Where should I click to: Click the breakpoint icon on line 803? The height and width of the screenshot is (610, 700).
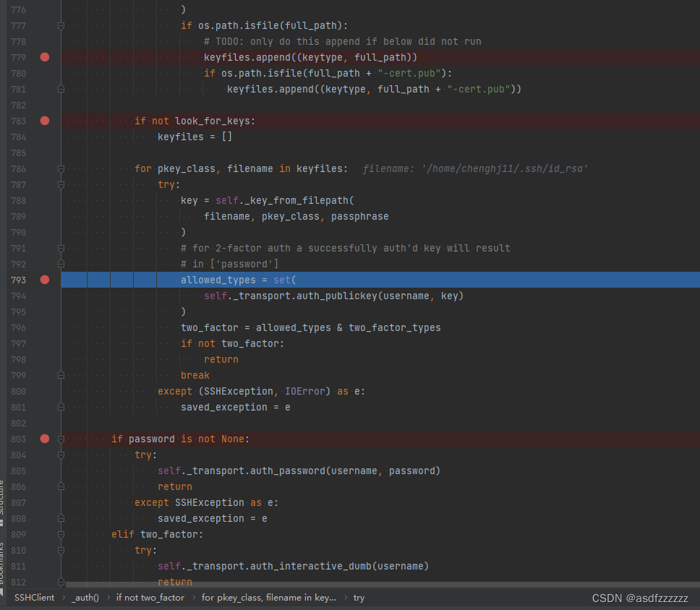[44, 439]
